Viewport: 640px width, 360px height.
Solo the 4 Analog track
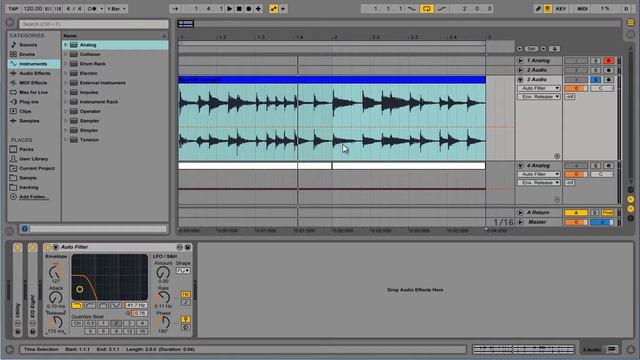596,166
